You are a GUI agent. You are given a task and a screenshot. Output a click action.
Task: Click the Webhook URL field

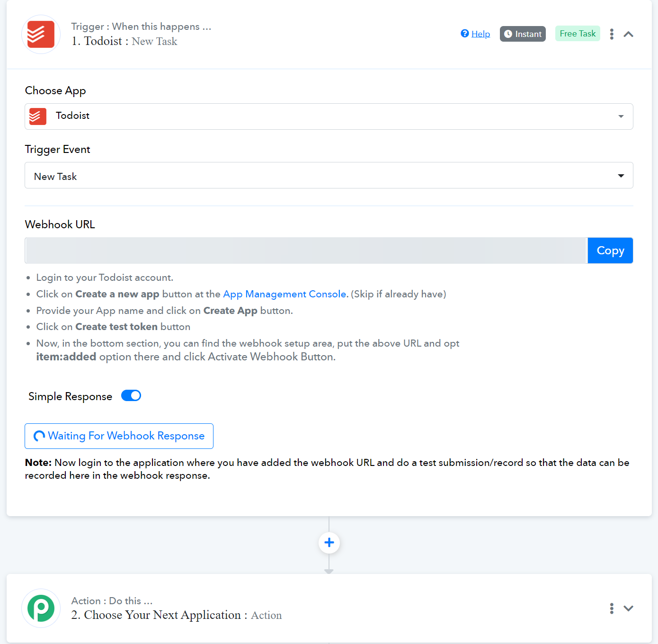coord(306,250)
